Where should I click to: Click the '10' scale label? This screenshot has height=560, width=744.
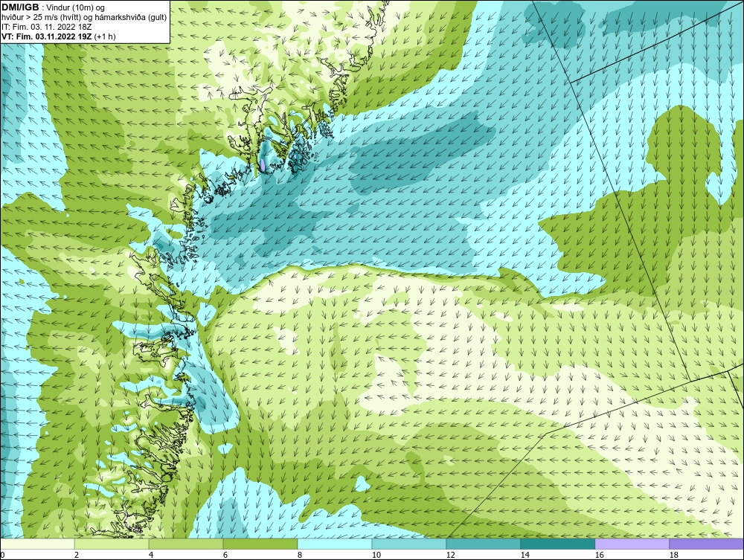[x=376, y=556]
